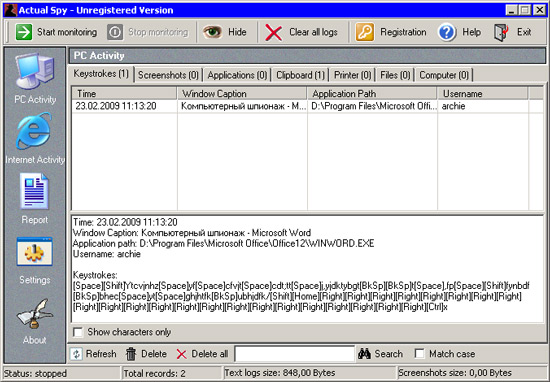Click the Stop monitoring toolbar button
This screenshot has height=382, width=550.
[x=147, y=32]
